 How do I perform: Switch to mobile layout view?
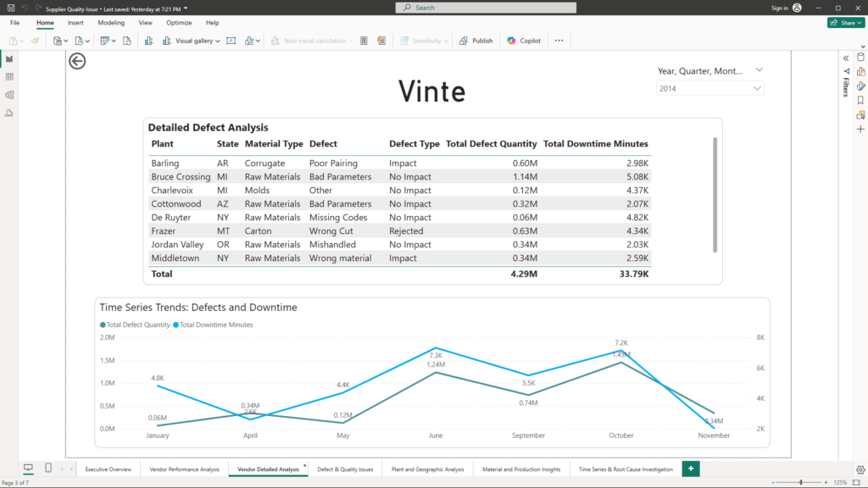[x=48, y=469]
